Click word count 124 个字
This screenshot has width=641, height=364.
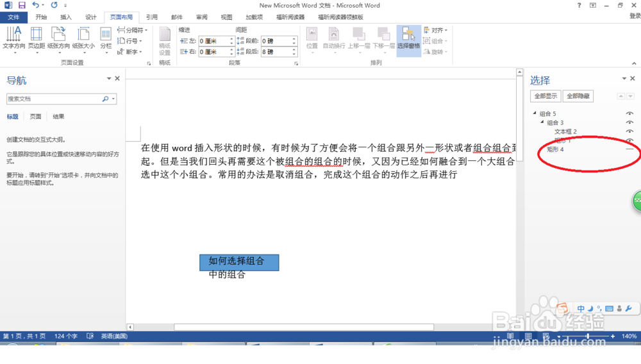click(x=66, y=336)
